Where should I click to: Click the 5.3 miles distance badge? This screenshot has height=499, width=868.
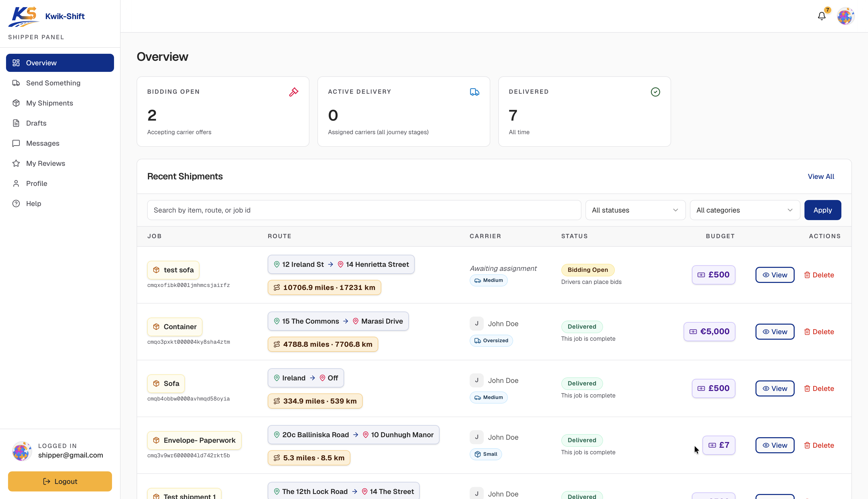point(309,458)
